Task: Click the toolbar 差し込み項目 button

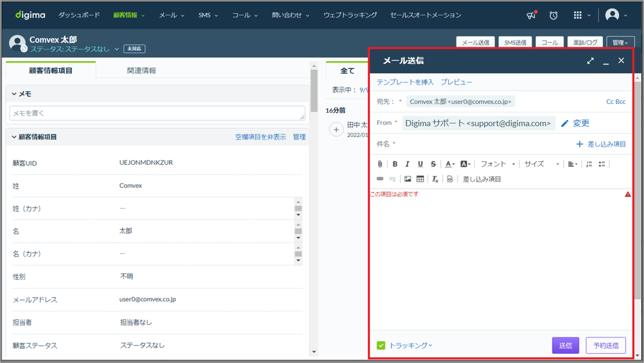Action: [482, 179]
